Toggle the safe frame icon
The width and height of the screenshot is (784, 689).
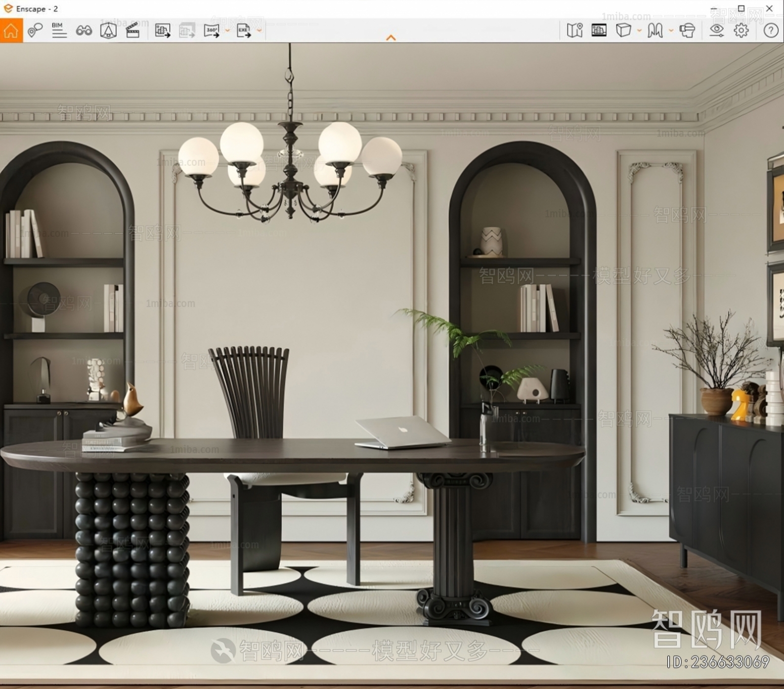coord(108,31)
